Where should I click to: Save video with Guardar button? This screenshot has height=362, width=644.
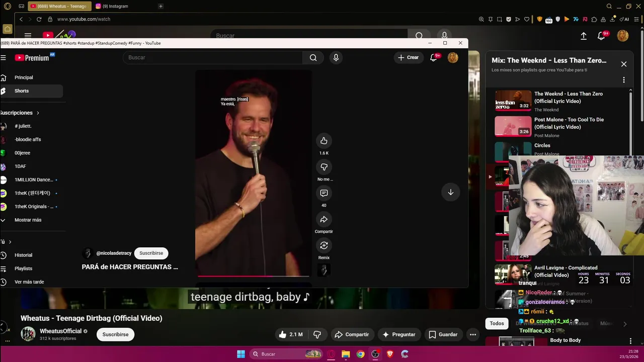click(x=443, y=334)
